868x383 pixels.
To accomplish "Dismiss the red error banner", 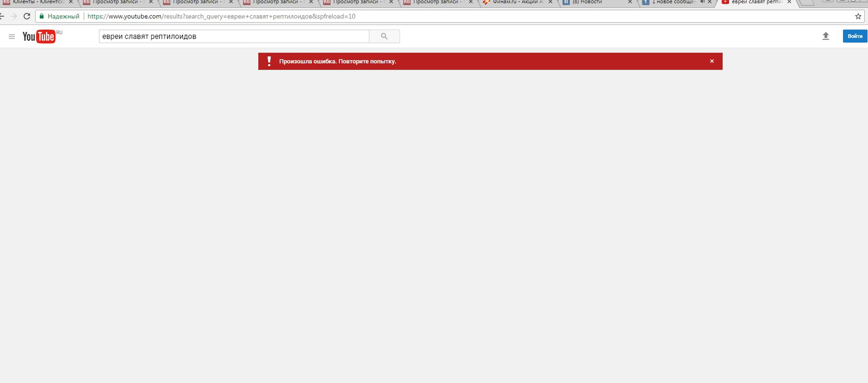I will point(712,61).
